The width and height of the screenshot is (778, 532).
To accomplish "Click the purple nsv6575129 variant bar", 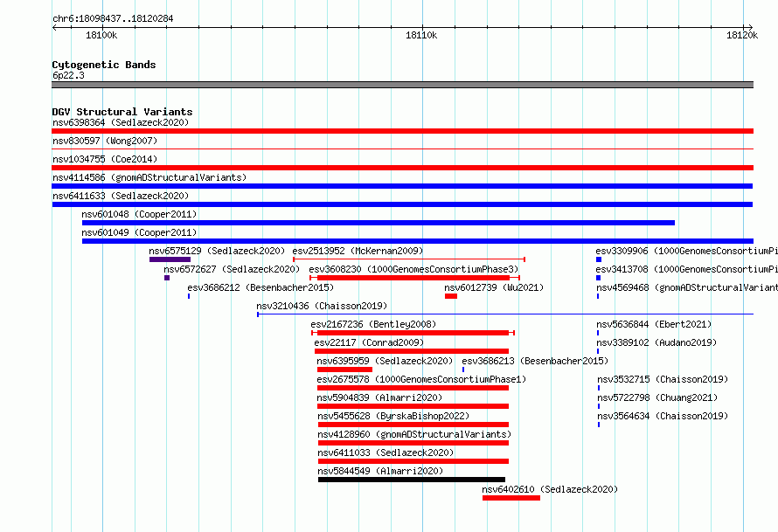I will click(170, 259).
